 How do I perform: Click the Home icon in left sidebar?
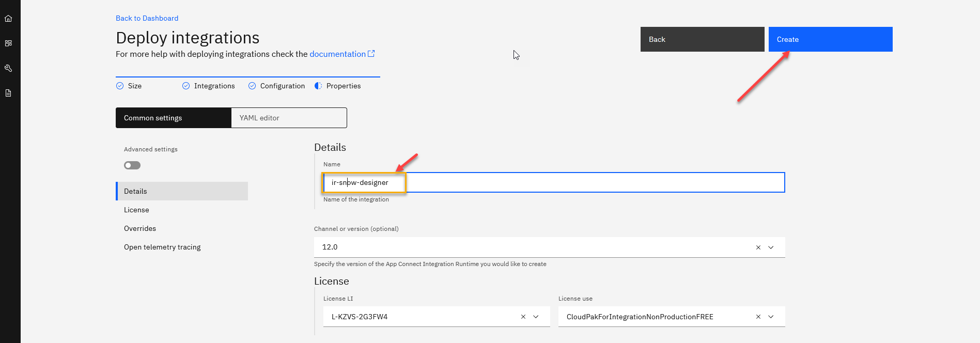pyautogui.click(x=8, y=19)
